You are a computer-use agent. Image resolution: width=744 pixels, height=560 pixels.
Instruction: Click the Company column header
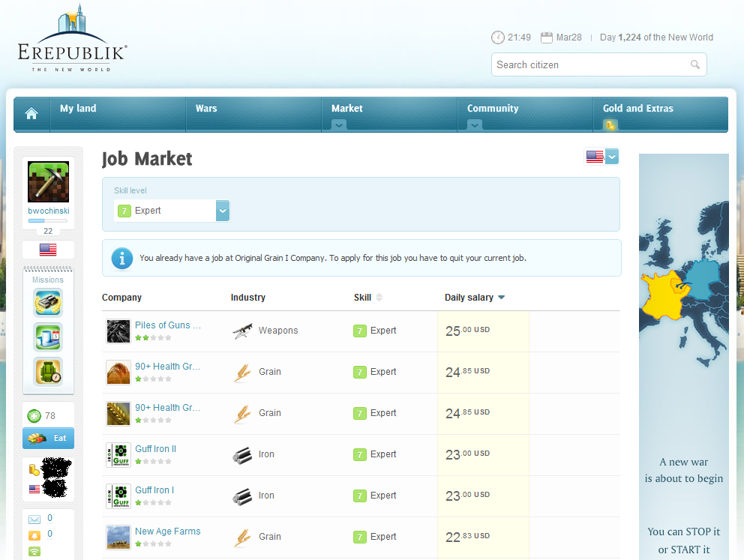(x=122, y=298)
